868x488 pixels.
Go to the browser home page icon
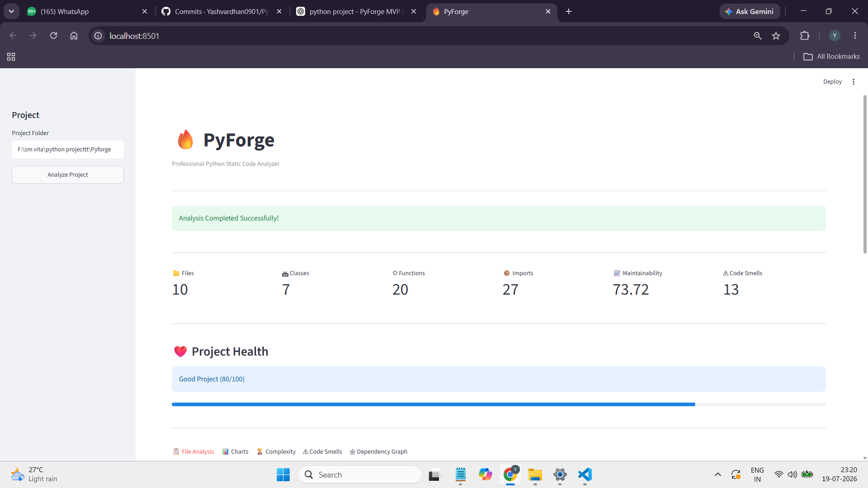tap(74, 36)
